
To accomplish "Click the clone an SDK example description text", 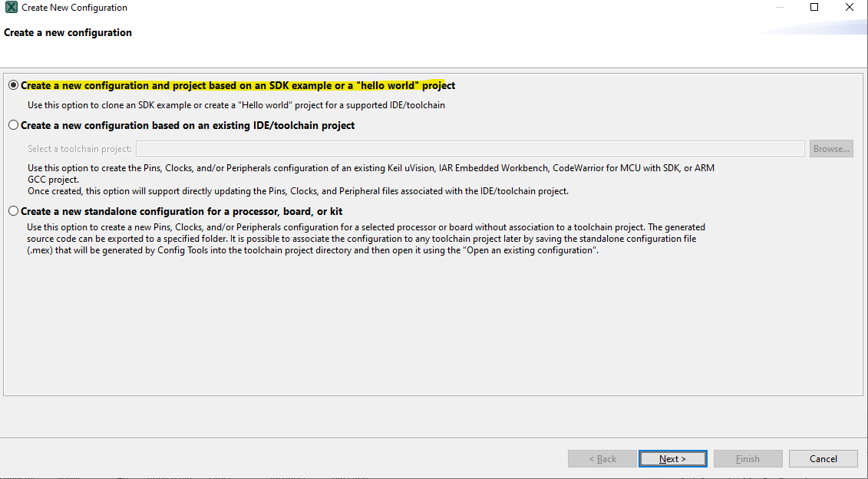I will coord(236,105).
